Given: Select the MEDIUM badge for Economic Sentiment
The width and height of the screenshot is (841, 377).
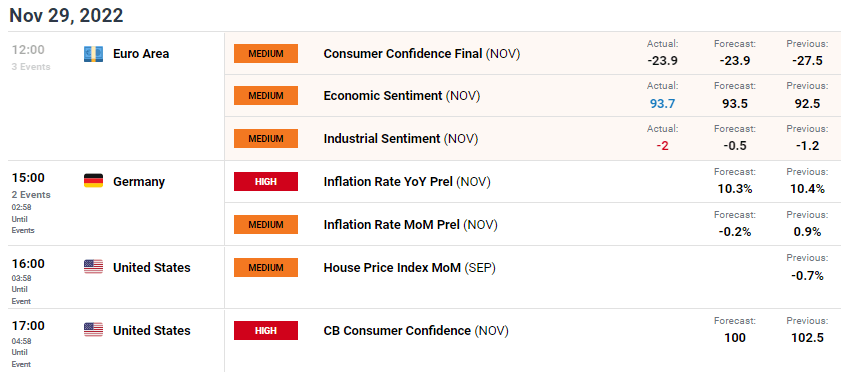Looking at the screenshot, I should [265, 95].
